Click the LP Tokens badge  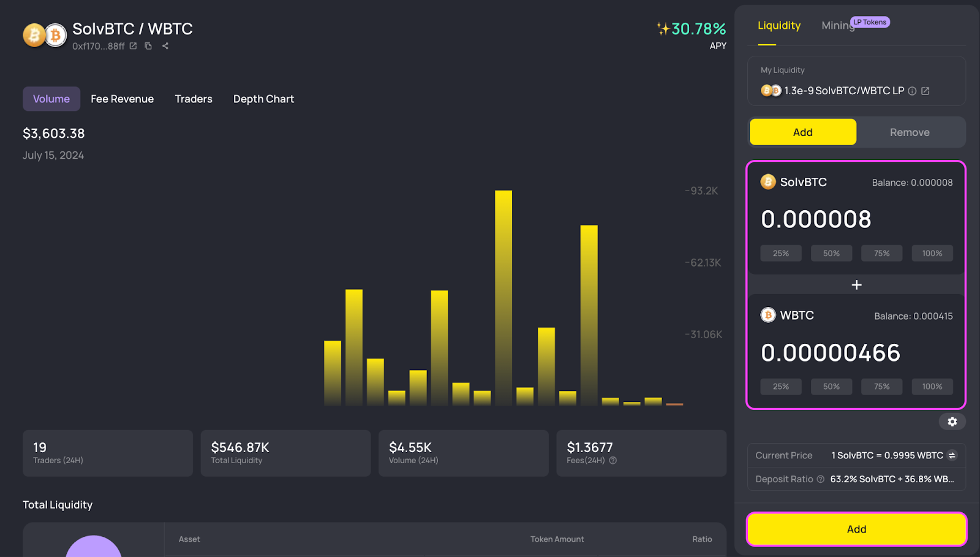click(870, 22)
